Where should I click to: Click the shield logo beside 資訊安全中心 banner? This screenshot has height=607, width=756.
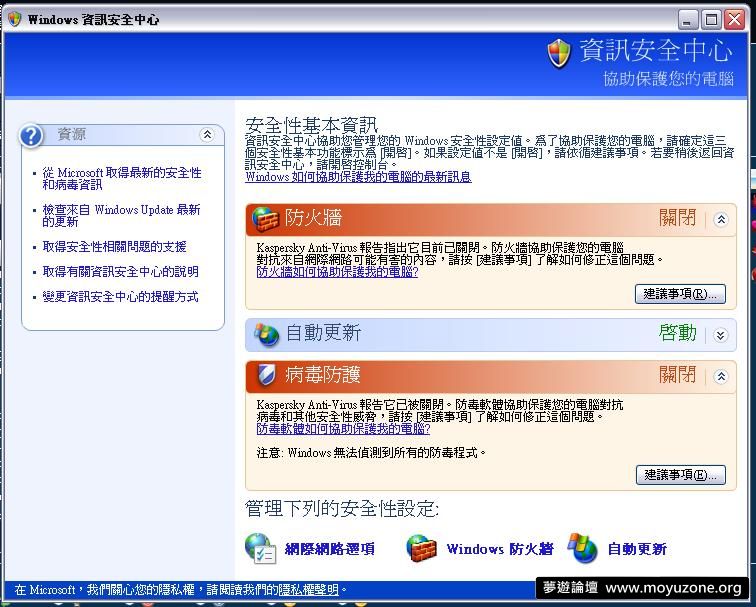[x=559, y=53]
